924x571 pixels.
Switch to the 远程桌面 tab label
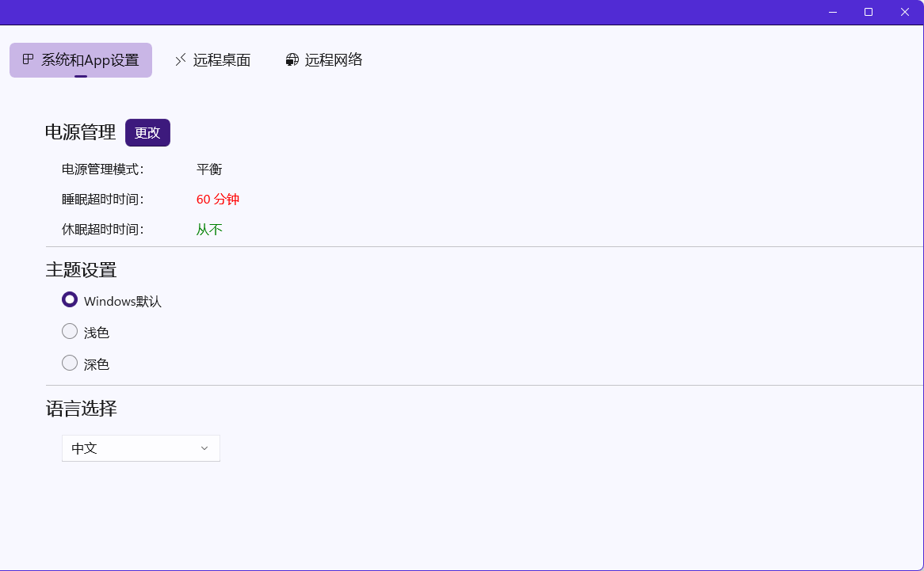222,60
